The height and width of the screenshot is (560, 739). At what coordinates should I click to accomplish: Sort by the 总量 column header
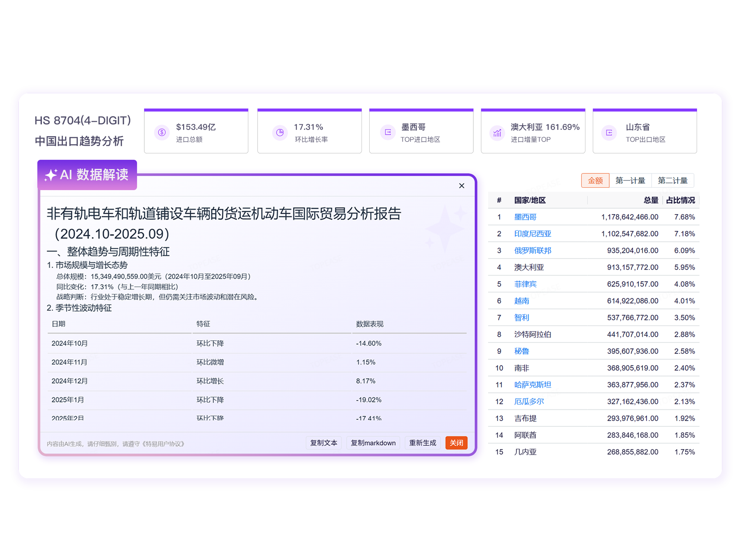tap(650, 200)
